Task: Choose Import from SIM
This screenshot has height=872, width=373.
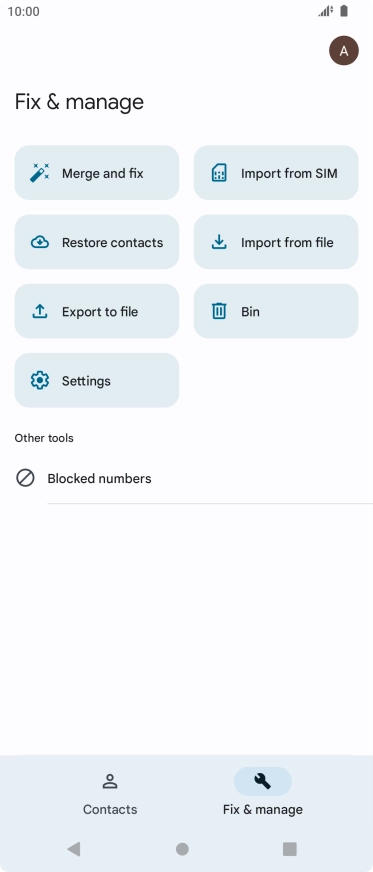Action: tap(276, 173)
